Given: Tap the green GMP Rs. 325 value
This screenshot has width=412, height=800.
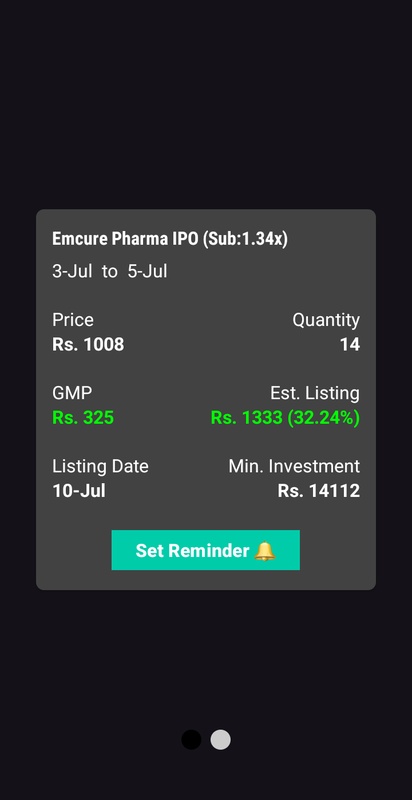Looking at the screenshot, I should pyautogui.click(x=83, y=417).
